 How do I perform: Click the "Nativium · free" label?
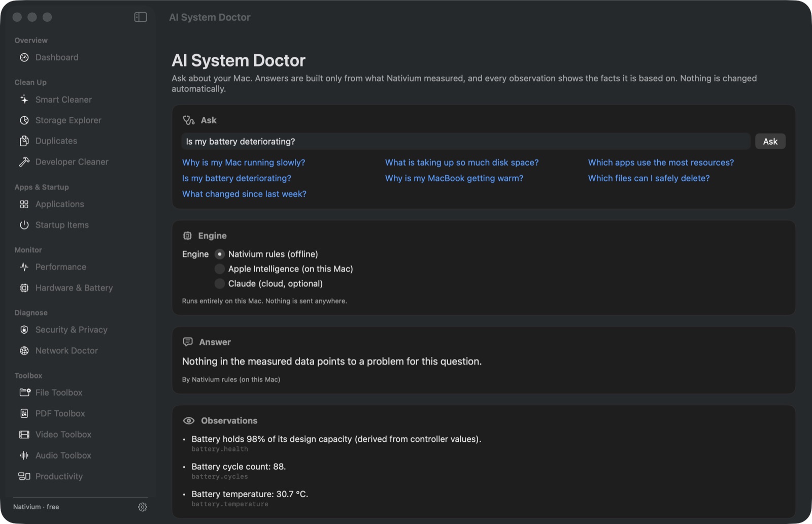click(36, 507)
